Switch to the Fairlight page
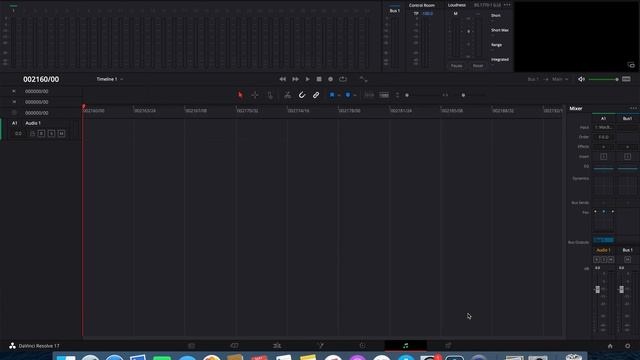 click(406, 346)
